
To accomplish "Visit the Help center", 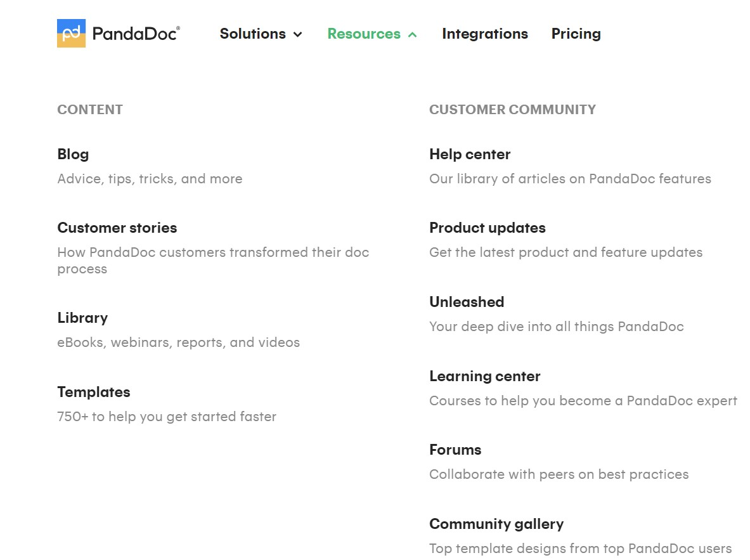I will click(x=469, y=154).
